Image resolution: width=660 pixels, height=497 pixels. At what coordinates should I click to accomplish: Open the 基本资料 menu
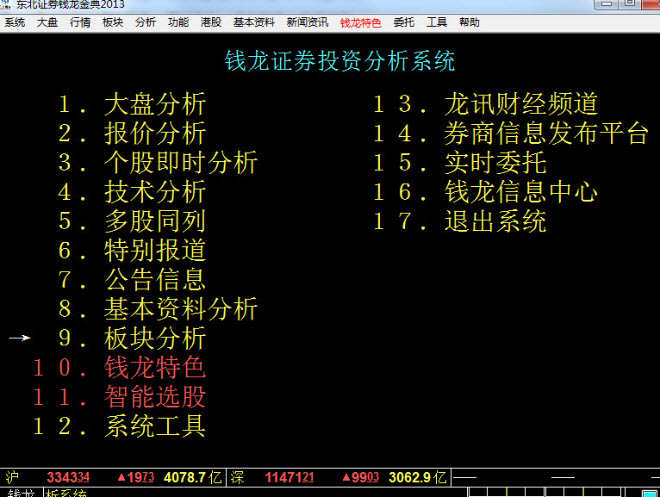click(x=254, y=22)
